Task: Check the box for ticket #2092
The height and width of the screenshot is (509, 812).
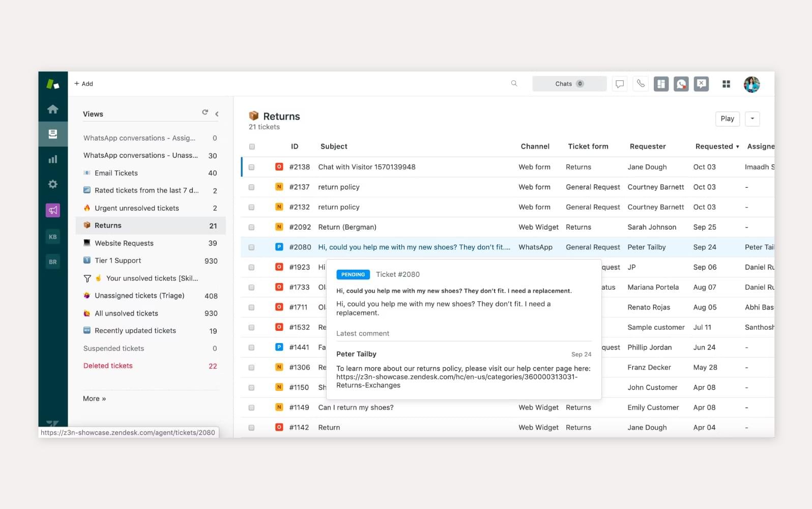Action: pyautogui.click(x=251, y=228)
